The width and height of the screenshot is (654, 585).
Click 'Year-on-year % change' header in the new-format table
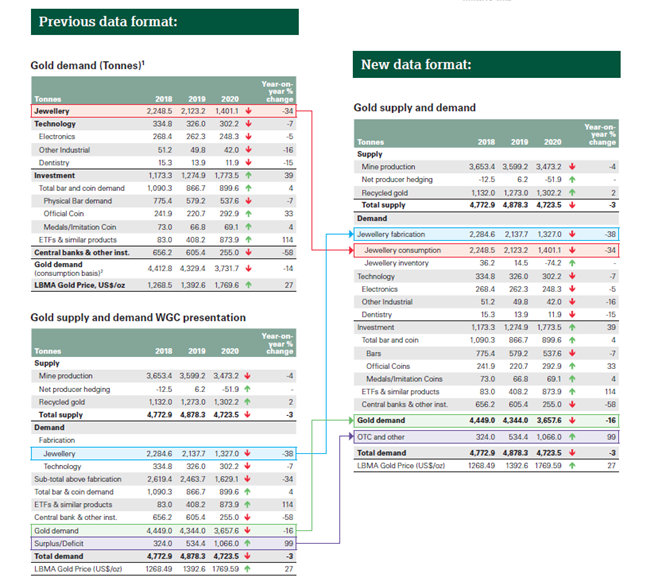pyautogui.click(x=600, y=134)
